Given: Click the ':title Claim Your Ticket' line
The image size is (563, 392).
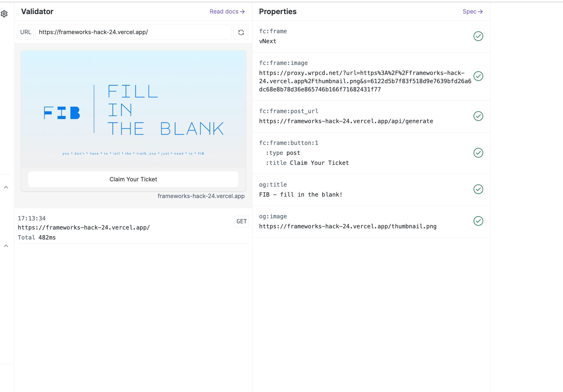Looking at the screenshot, I should click(307, 163).
